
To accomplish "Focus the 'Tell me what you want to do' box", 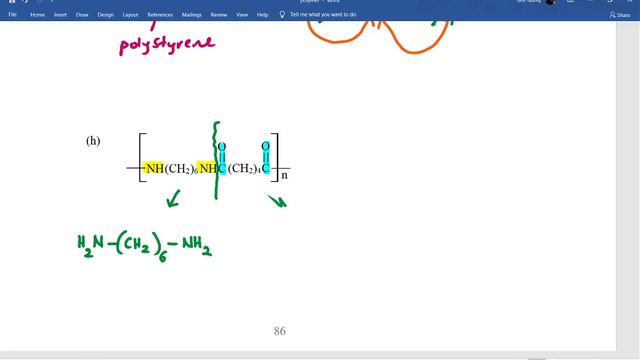I will 323,15.
